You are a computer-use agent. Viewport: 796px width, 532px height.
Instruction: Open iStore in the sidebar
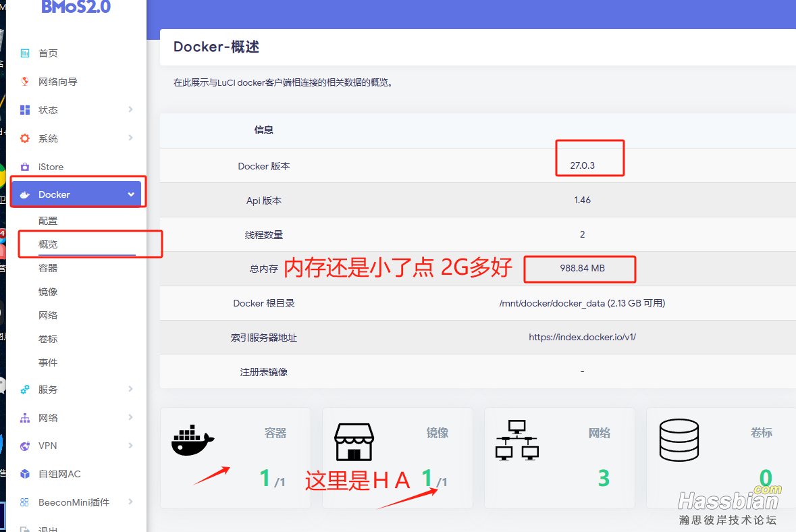coord(51,167)
